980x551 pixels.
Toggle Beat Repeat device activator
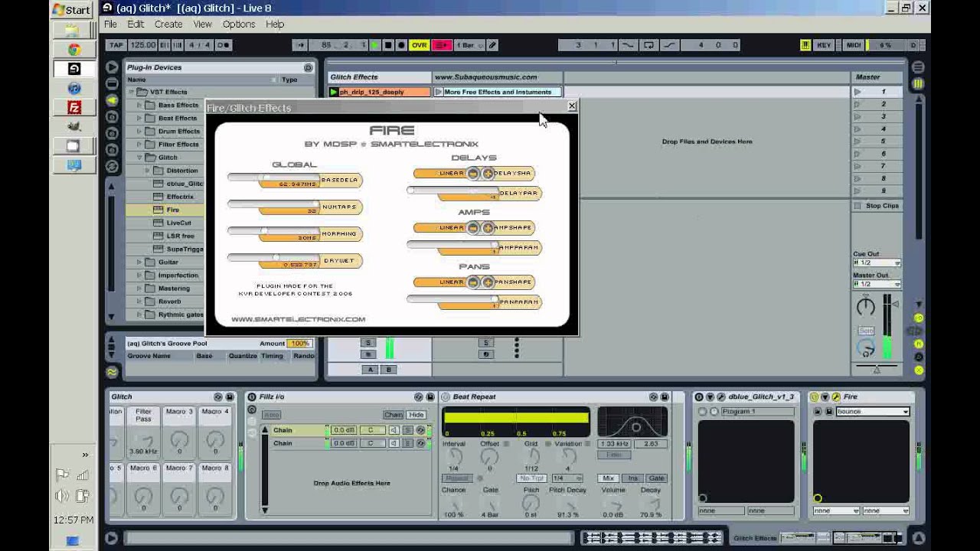[x=446, y=396]
